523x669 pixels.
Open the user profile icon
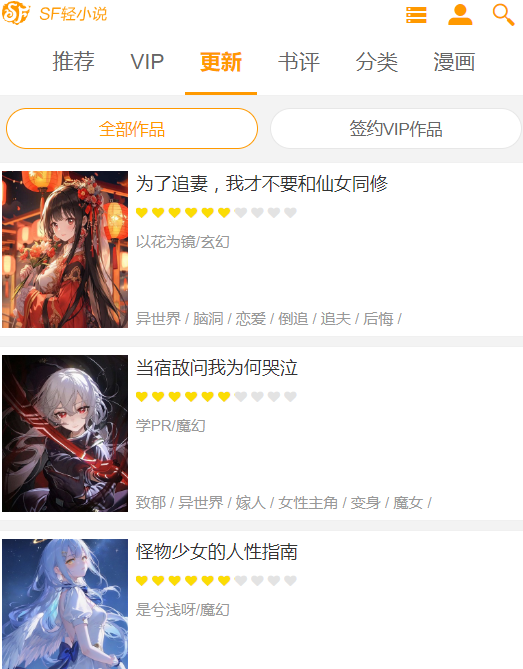pyautogui.click(x=460, y=15)
